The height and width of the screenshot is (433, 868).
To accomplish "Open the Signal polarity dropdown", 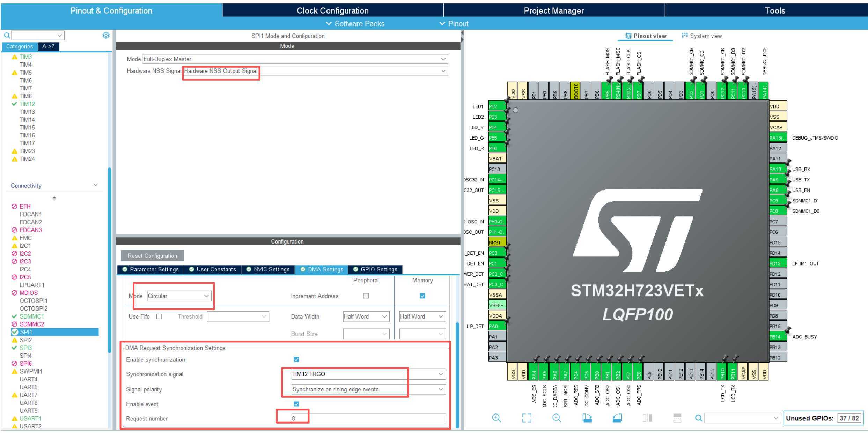I will tap(368, 389).
